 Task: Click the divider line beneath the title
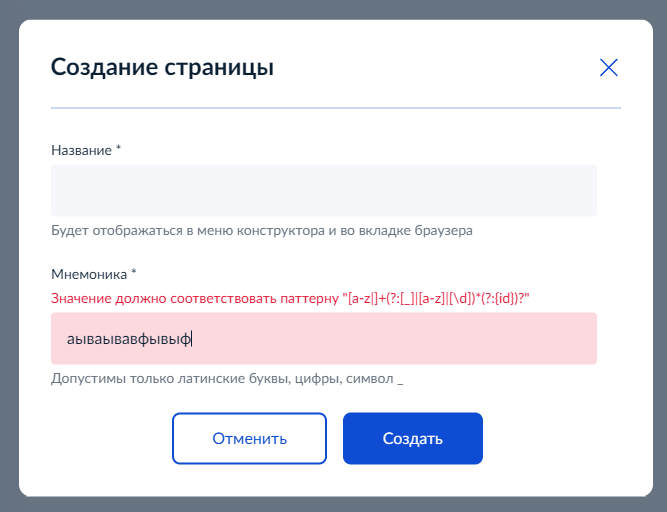coord(336,108)
